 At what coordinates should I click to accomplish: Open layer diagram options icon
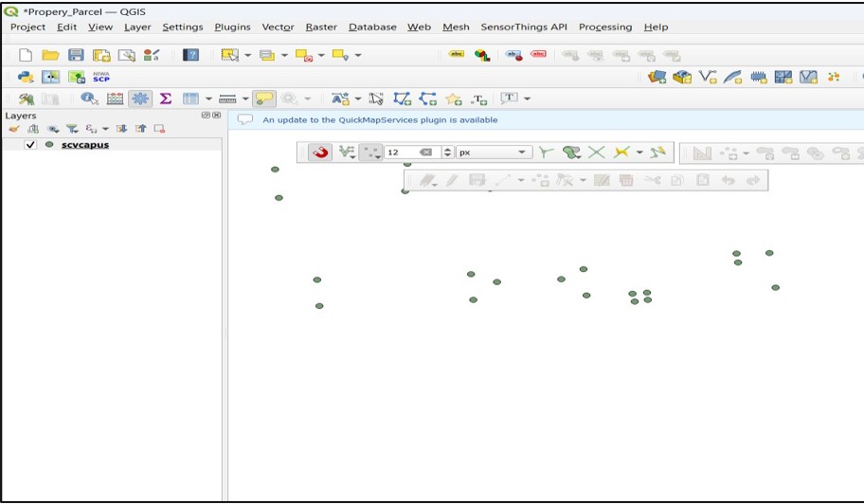(x=482, y=55)
